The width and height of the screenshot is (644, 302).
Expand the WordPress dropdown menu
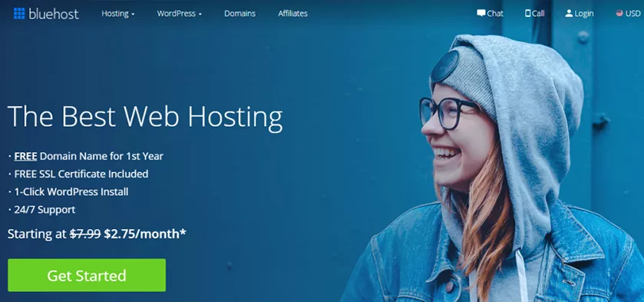click(179, 14)
